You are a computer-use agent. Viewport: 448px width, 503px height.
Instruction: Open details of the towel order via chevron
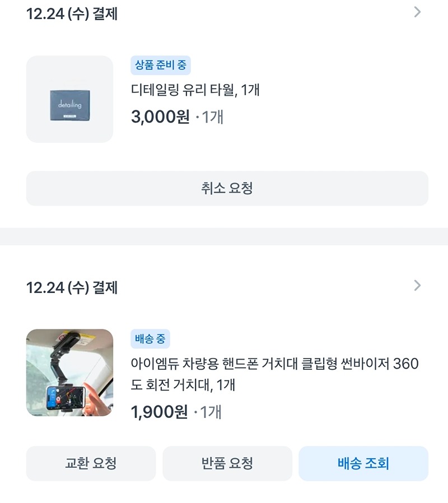tap(417, 12)
